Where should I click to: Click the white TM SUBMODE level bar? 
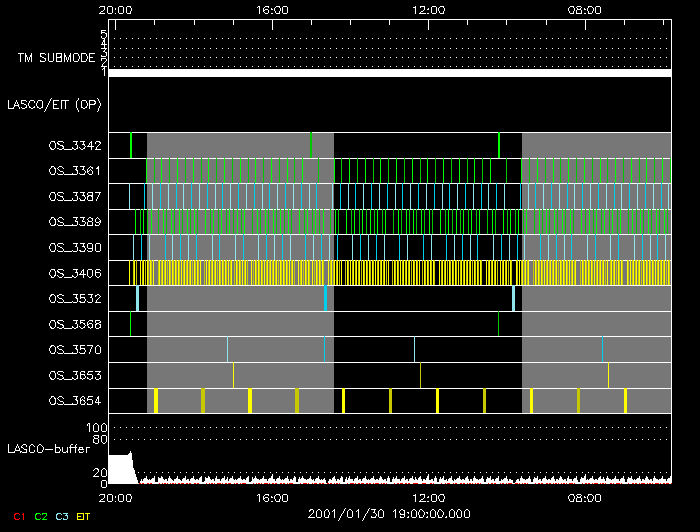click(388, 73)
